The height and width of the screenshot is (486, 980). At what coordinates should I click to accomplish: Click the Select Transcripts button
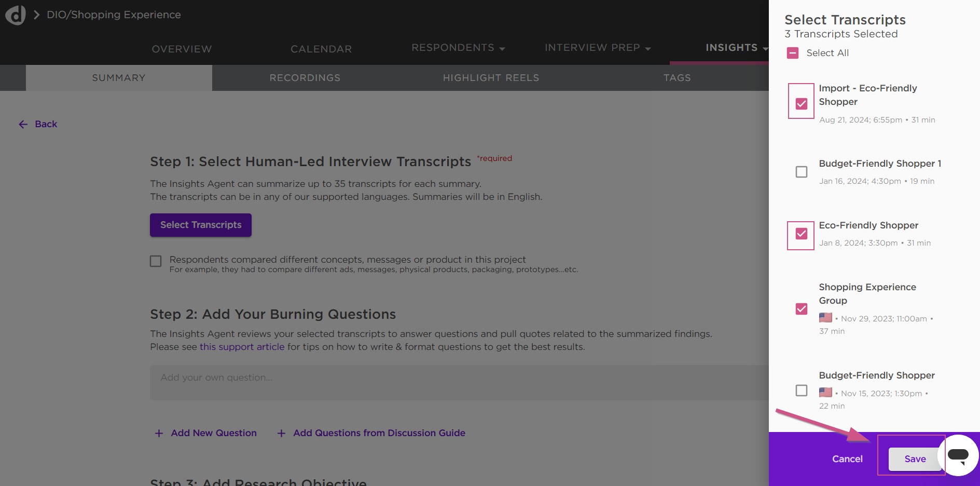tap(201, 225)
